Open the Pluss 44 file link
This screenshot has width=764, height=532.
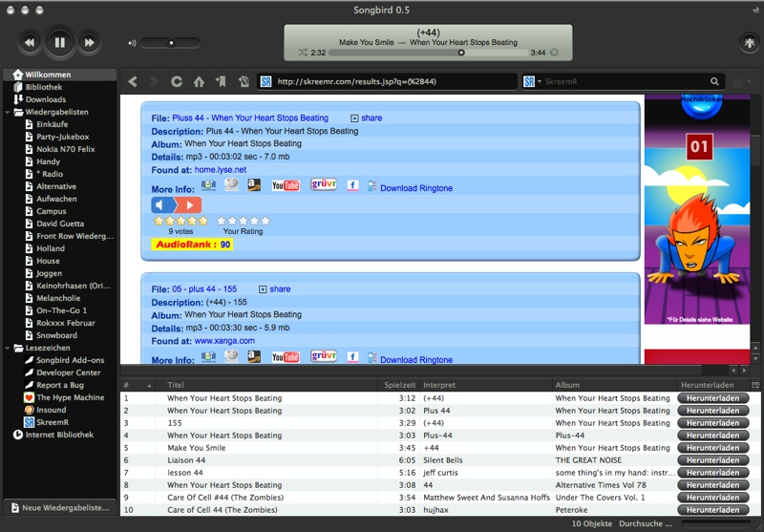250,117
